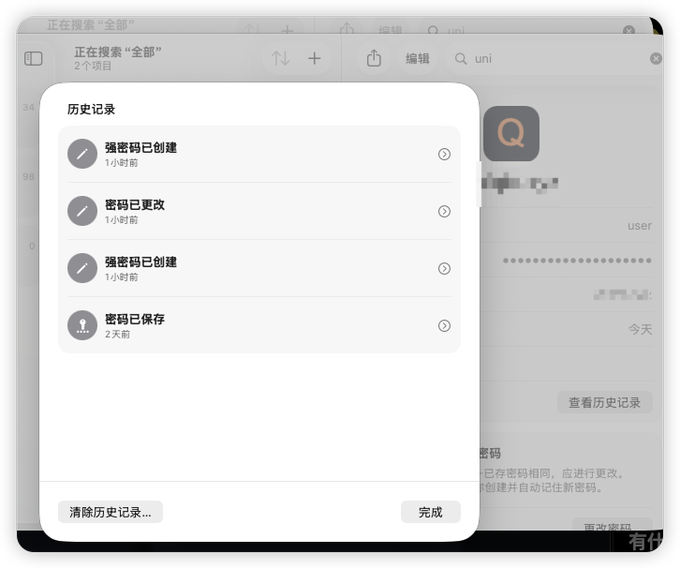Click pencil icon of top 强密码已创建 row
Image resolution: width=680 pixels, height=569 pixels.
82,154
